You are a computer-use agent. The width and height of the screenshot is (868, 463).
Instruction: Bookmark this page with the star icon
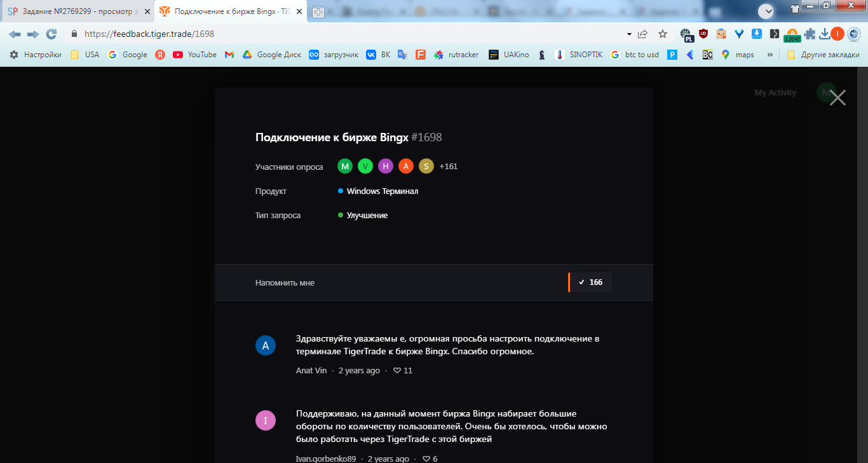(x=663, y=34)
